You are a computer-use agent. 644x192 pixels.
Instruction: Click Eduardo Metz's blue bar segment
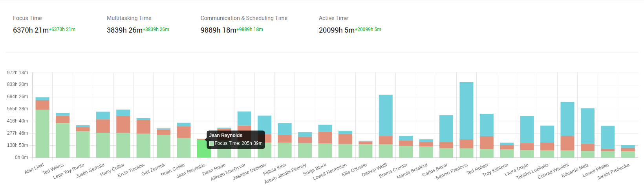[587, 126]
